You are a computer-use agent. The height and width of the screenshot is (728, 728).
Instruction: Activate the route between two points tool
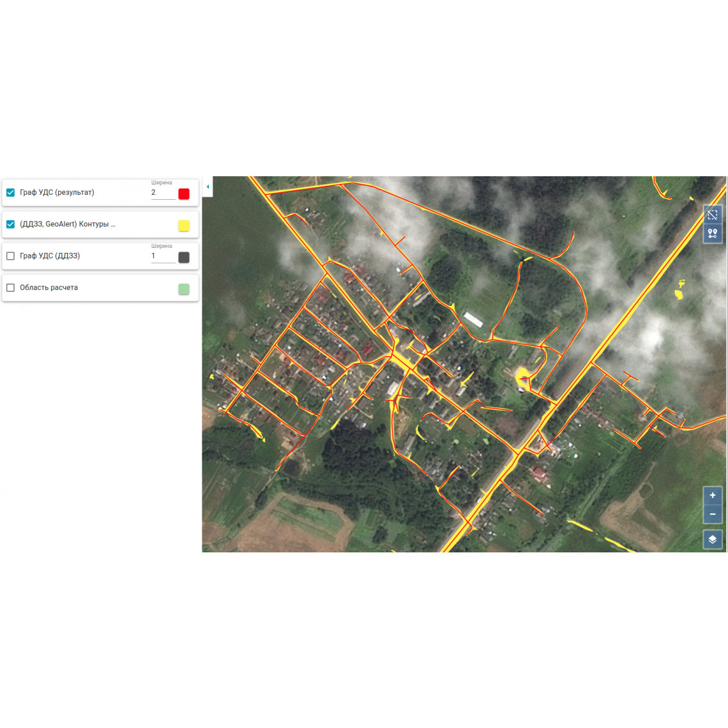pyautogui.click(x=712, y=233)
